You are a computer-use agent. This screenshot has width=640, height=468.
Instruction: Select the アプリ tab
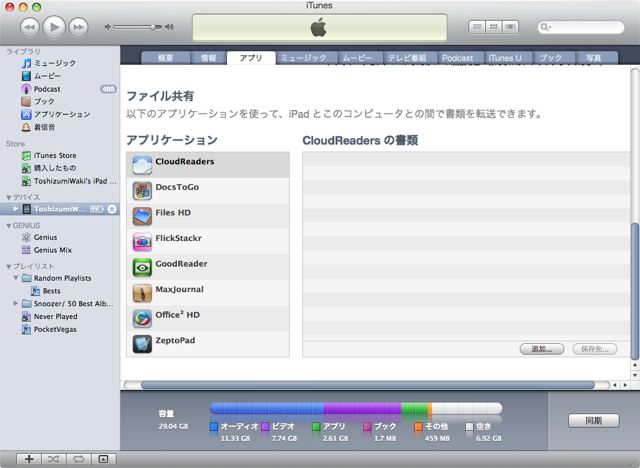coord(251,58)
